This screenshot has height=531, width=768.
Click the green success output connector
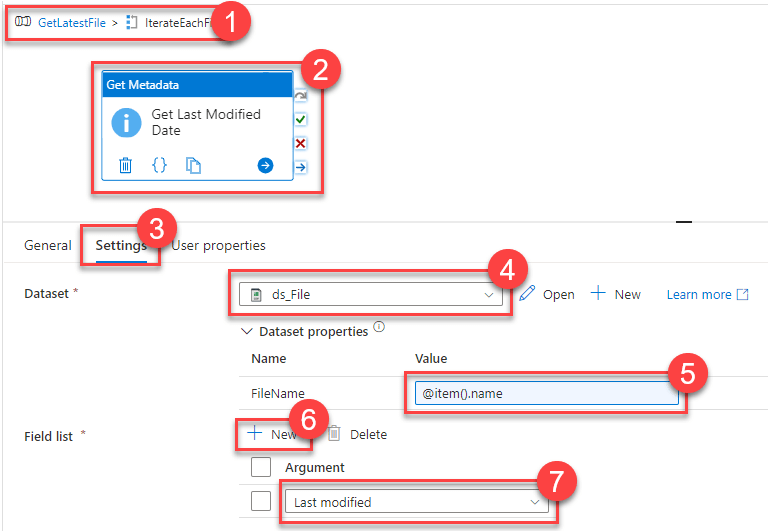[300, 119]
